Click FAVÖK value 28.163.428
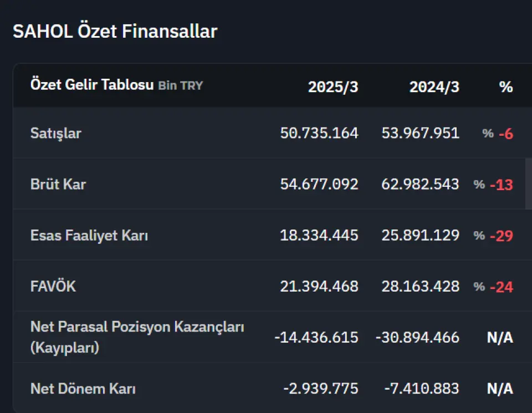Image resolution: width=532 pixels, height=413 pixels. (420, 287)
